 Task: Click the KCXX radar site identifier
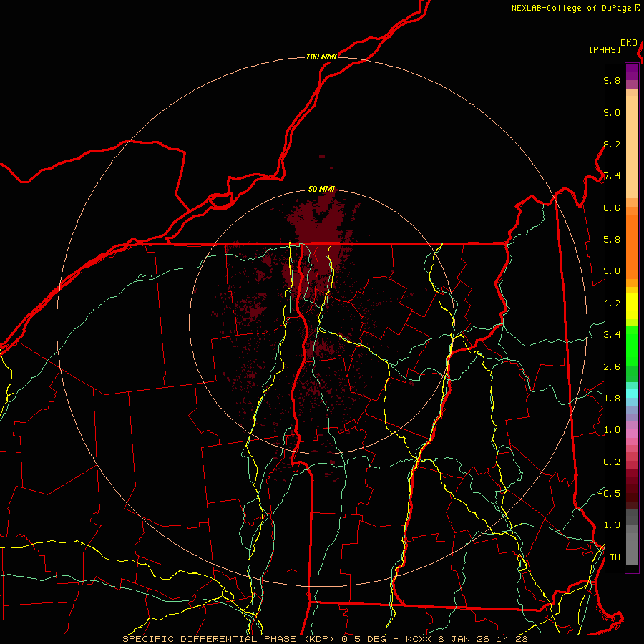point(419,639)
